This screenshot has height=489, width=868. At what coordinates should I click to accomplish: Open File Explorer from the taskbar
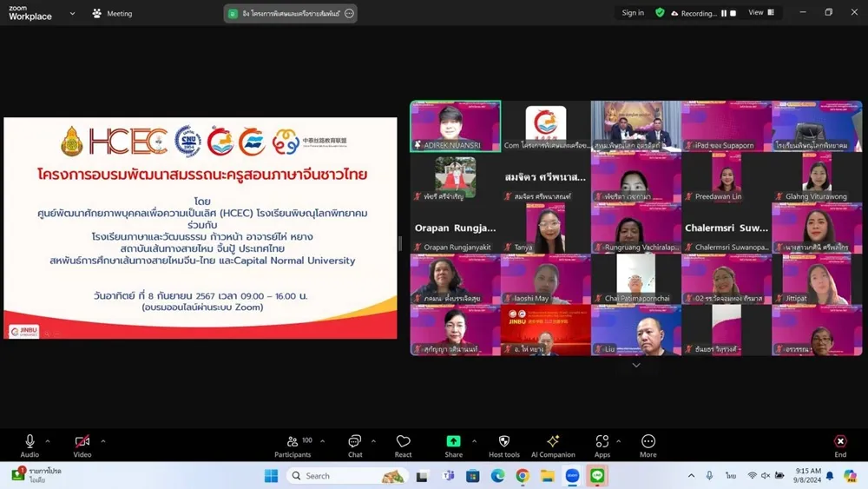(548, 476)
